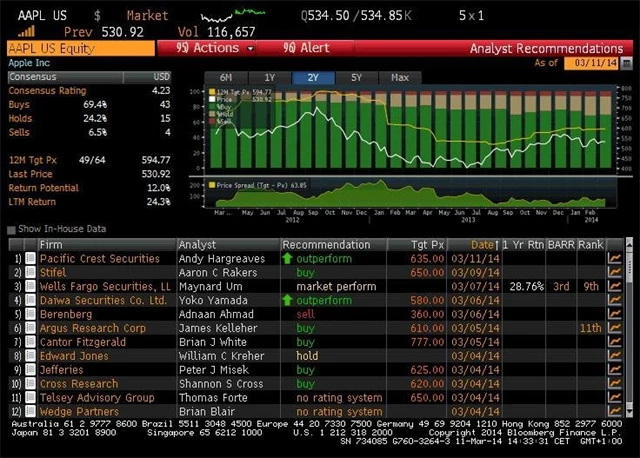Open document icon beside Jefferies
The image size is (640, 458).
coord(29,371)
